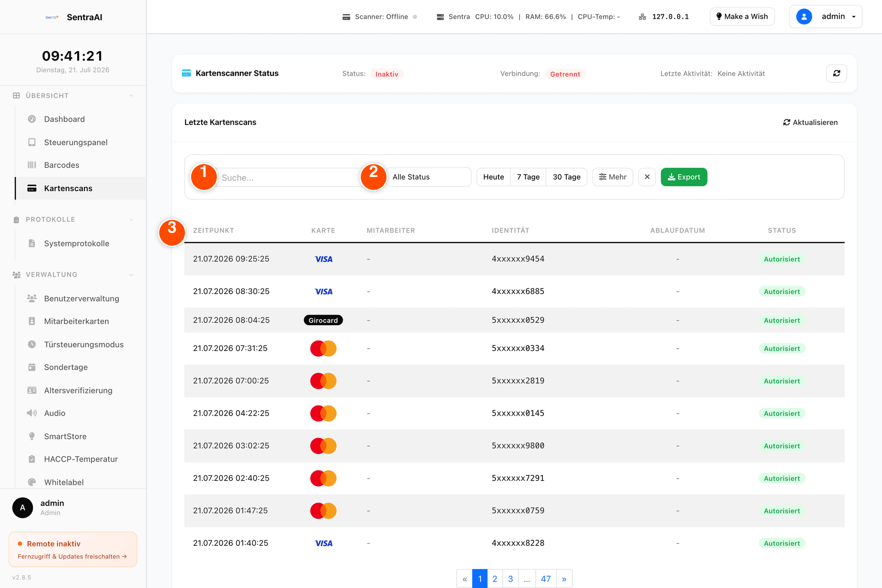Click the Mitarbeiterkarten badge icon
Image resolution: width=882 pixels, height=588 pixels.
[x=32, y=321]
